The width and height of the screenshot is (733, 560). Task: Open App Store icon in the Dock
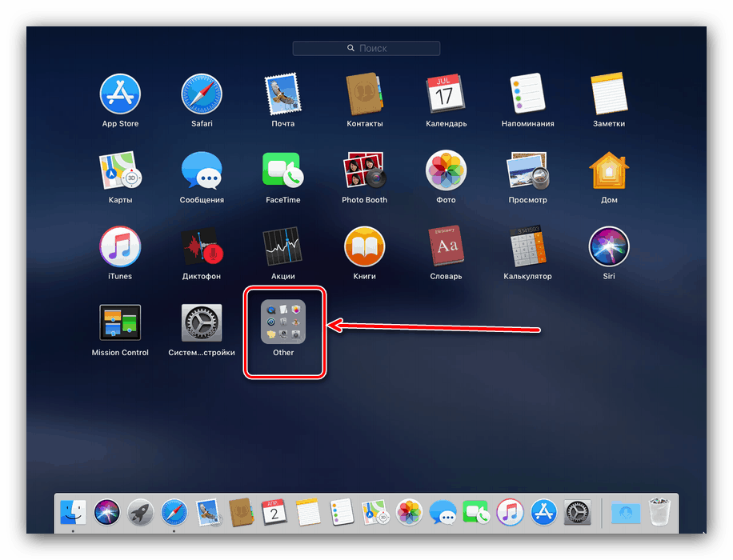click(x=543, y=512)
